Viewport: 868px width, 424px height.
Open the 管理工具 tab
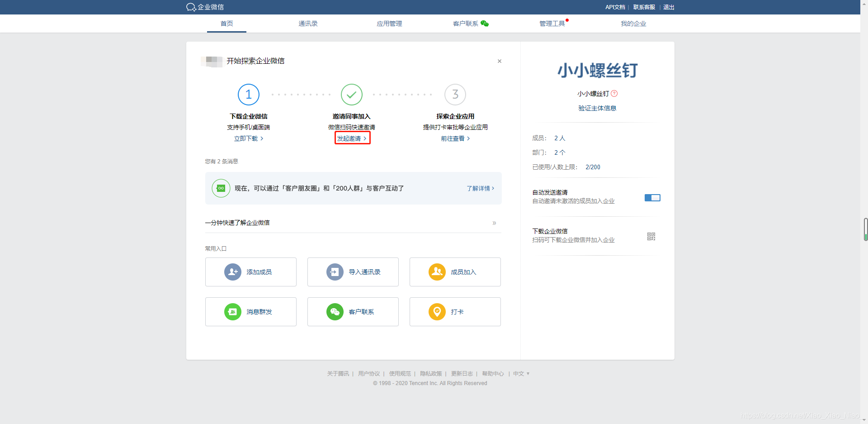(x=552, y=24)
